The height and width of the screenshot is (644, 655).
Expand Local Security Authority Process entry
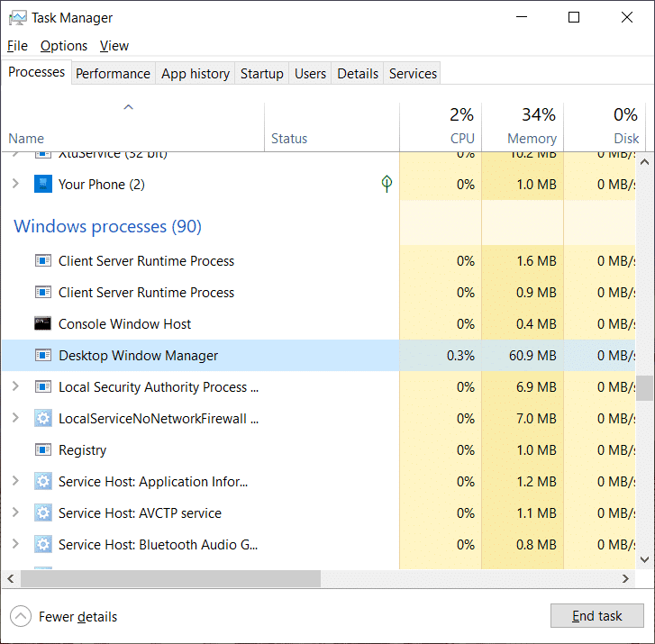14,387
